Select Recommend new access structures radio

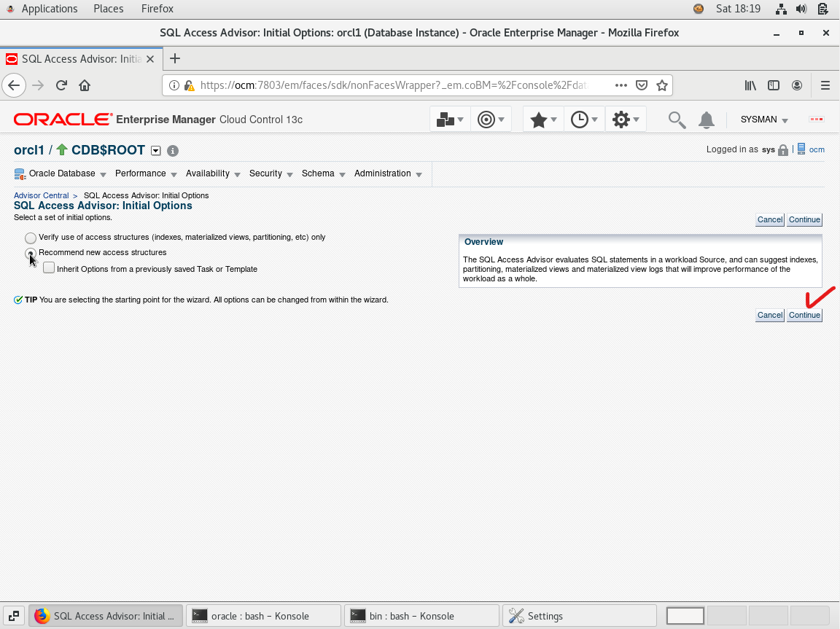click(31, 253)
